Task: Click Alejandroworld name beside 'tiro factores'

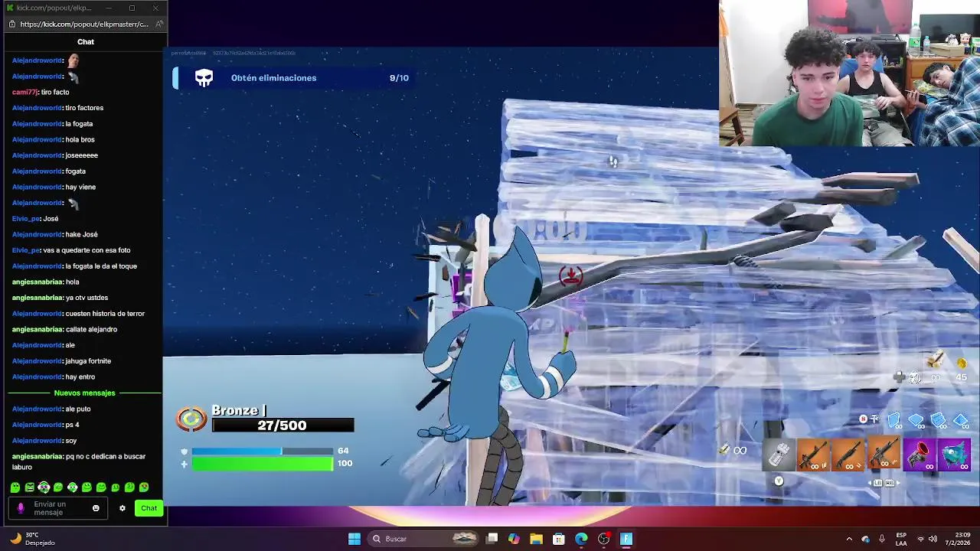Action: click(37, 108)
